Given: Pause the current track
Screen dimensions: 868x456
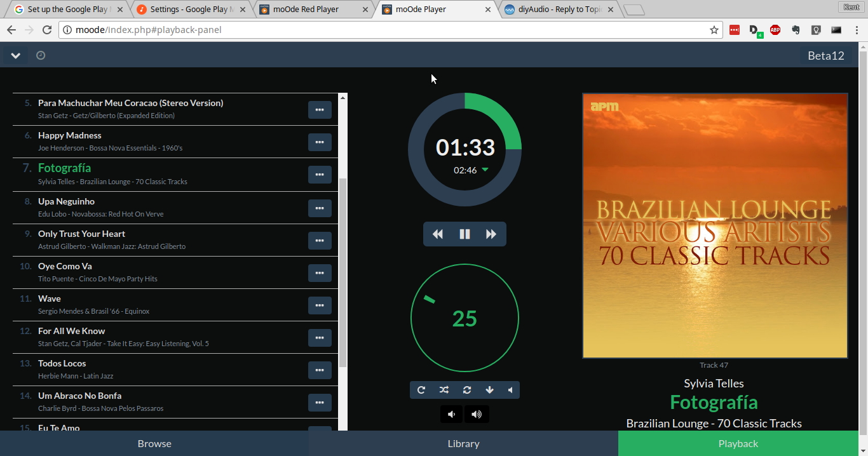Looking at the screenshot, I should [x=465, y=234].
